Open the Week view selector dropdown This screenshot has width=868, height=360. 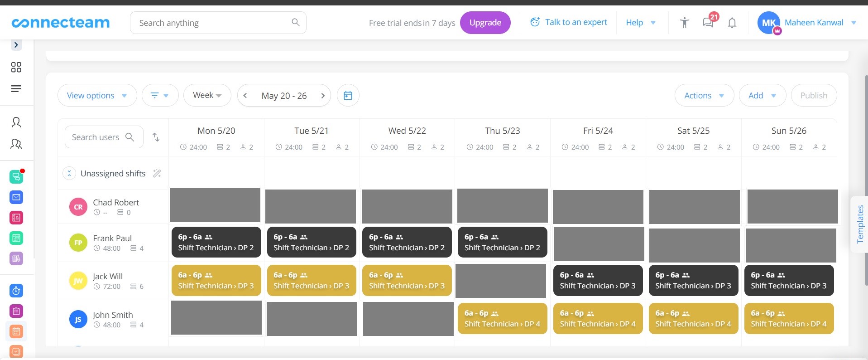coord(207,95)
